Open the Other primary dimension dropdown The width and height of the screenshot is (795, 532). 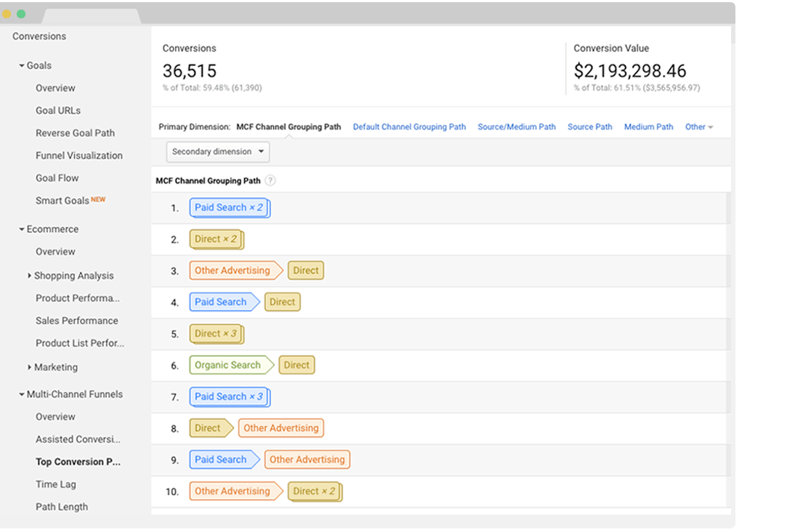(698, 127)
